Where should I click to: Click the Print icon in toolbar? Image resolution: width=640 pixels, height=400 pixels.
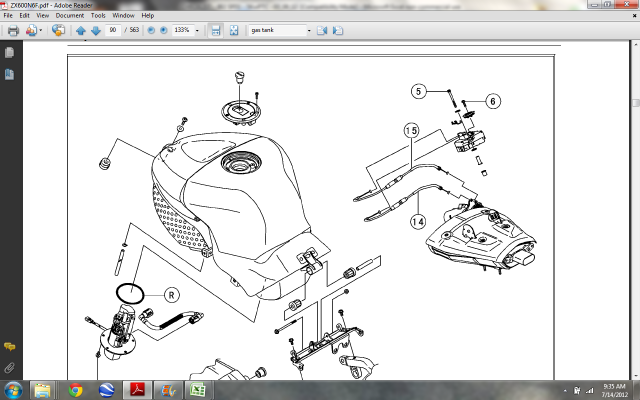click(x=13, y=31)
